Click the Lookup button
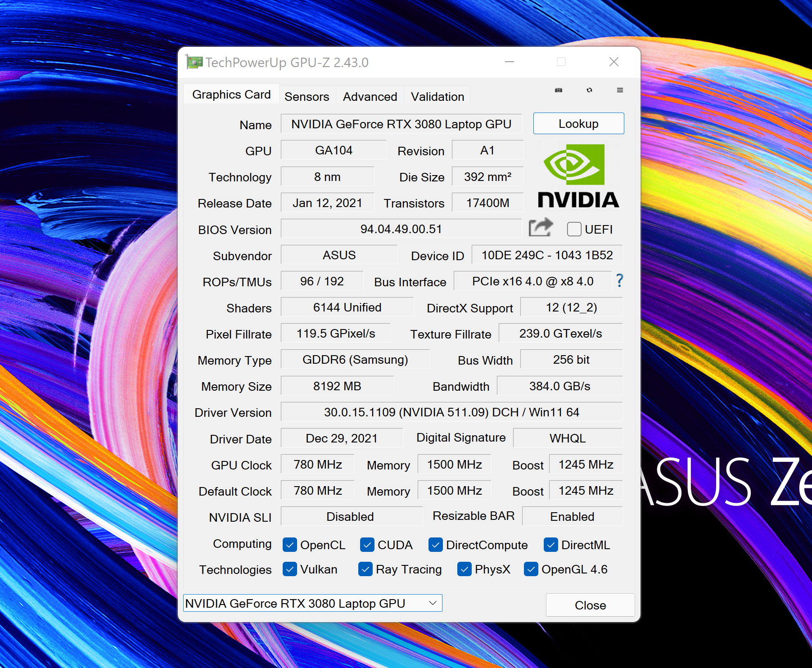Screen dimensions: 812x668 point(578,123)
